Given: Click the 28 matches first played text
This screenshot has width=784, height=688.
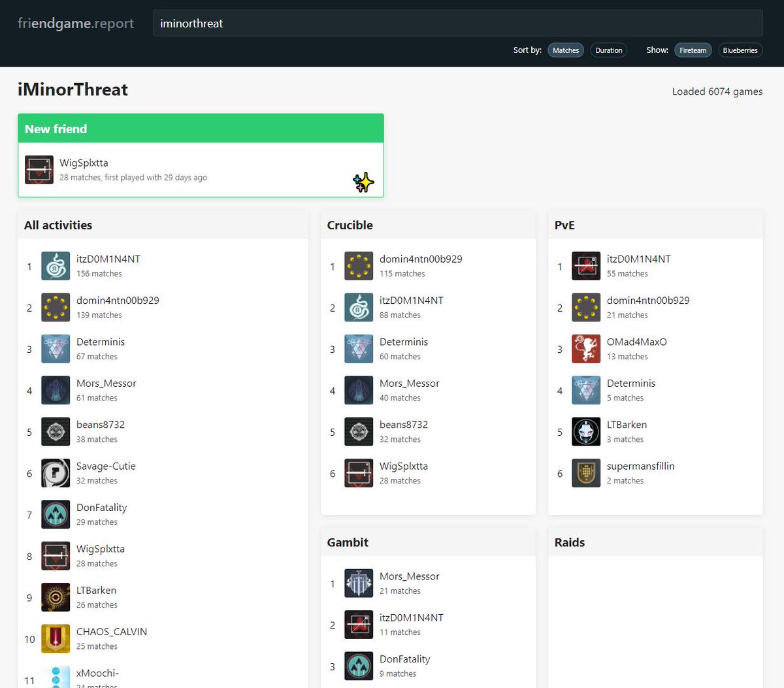Looking at the screenshot, I should tap(133, 177).
